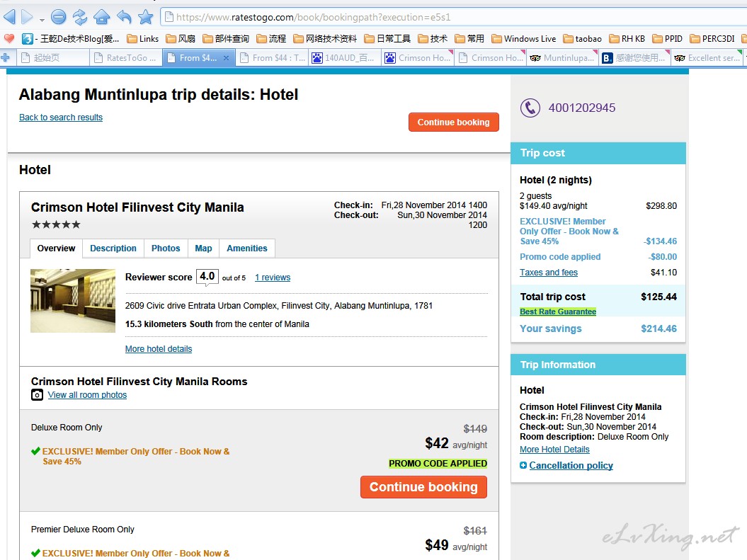Click the undo curved arrow icon
Viewport: 747px width, 560px height.
click(x=124, y=17)
